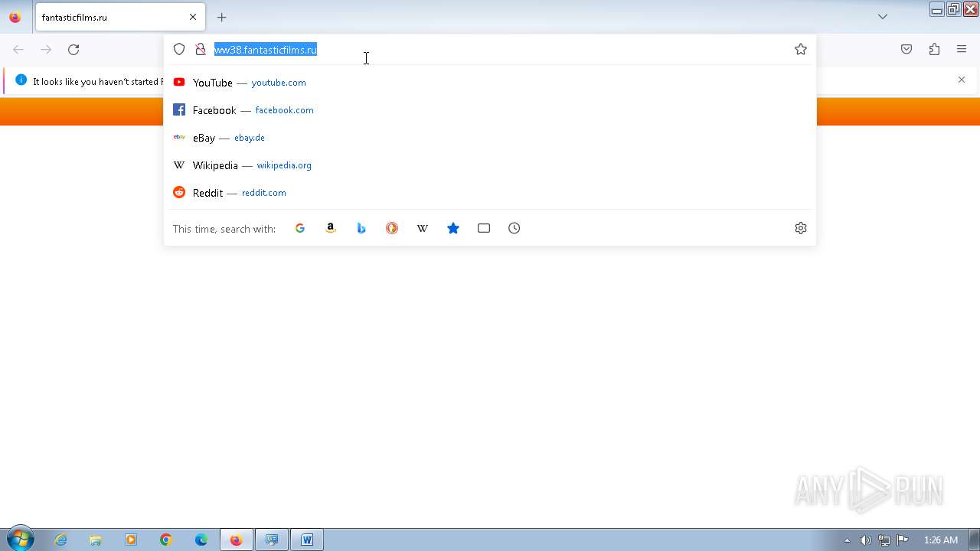The image size is (980, 551).
Task: Open the network tray icon
Action: click(x=884, y=540)
